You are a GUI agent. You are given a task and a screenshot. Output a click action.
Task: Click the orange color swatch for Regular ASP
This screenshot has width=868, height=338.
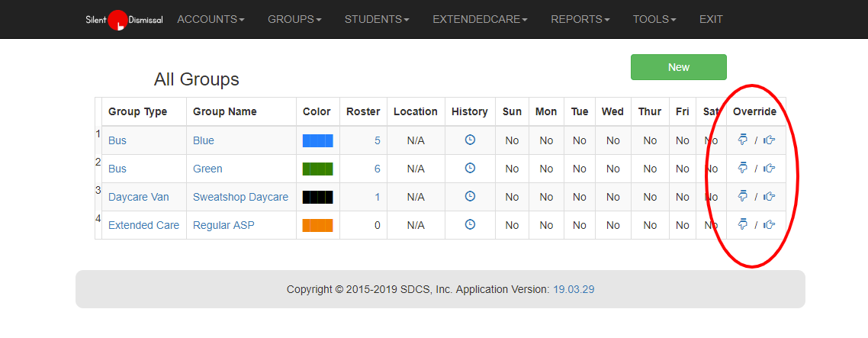(x=317, y=225)
